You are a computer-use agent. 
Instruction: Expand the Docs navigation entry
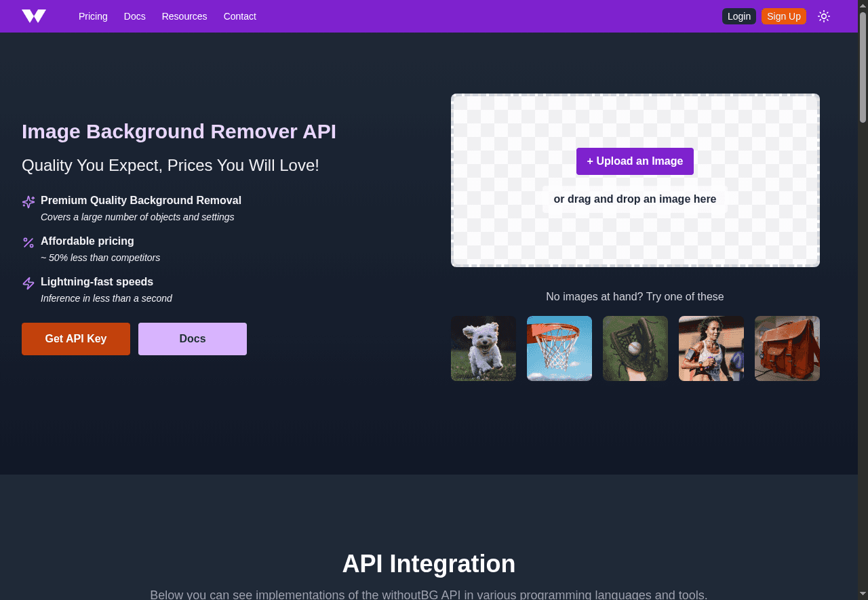(x=134, y=16)
